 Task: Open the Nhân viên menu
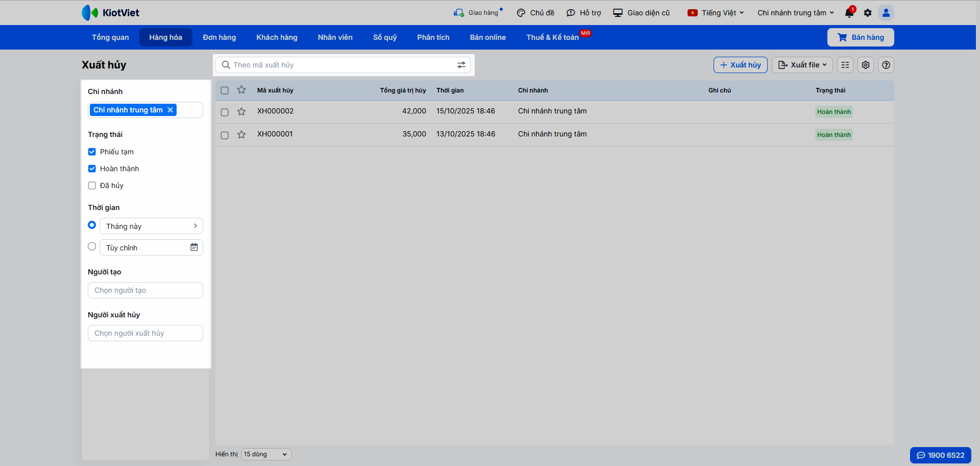coord(335,37)
